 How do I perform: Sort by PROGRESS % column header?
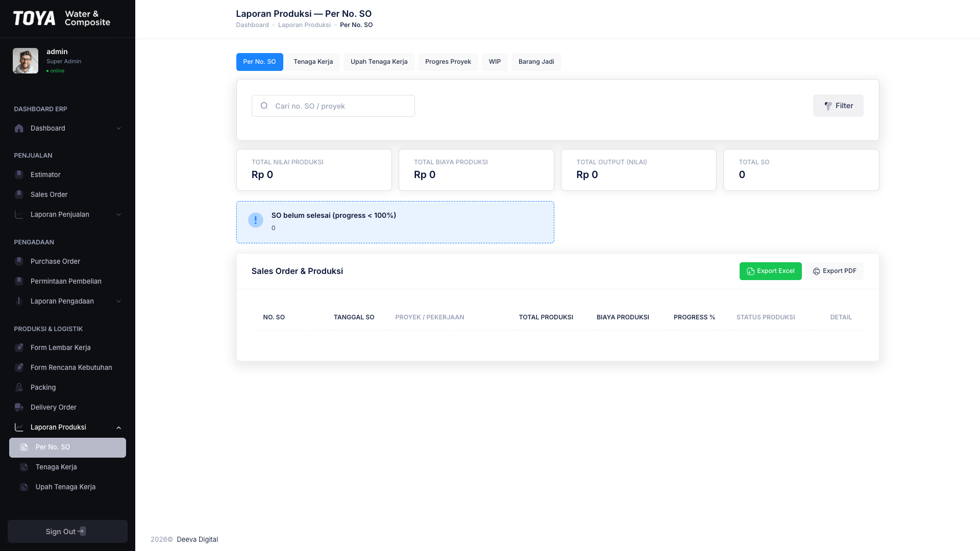(x=694, y=317)
